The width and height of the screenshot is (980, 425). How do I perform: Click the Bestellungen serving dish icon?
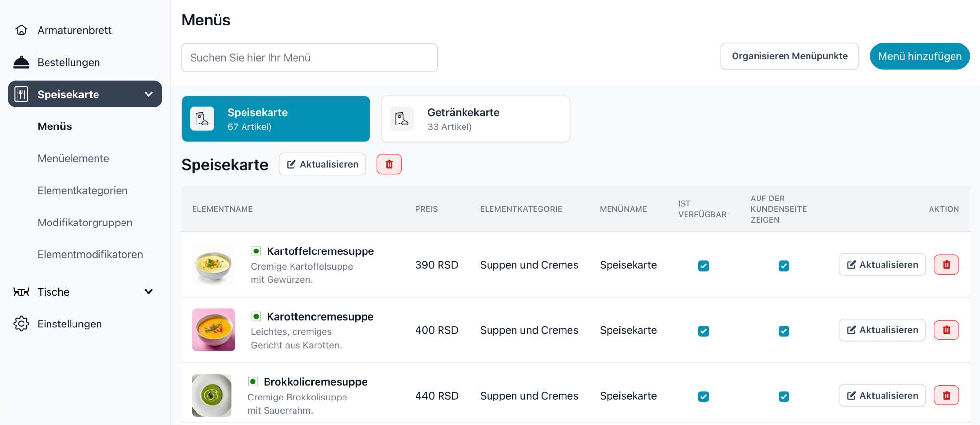point(21,62)
